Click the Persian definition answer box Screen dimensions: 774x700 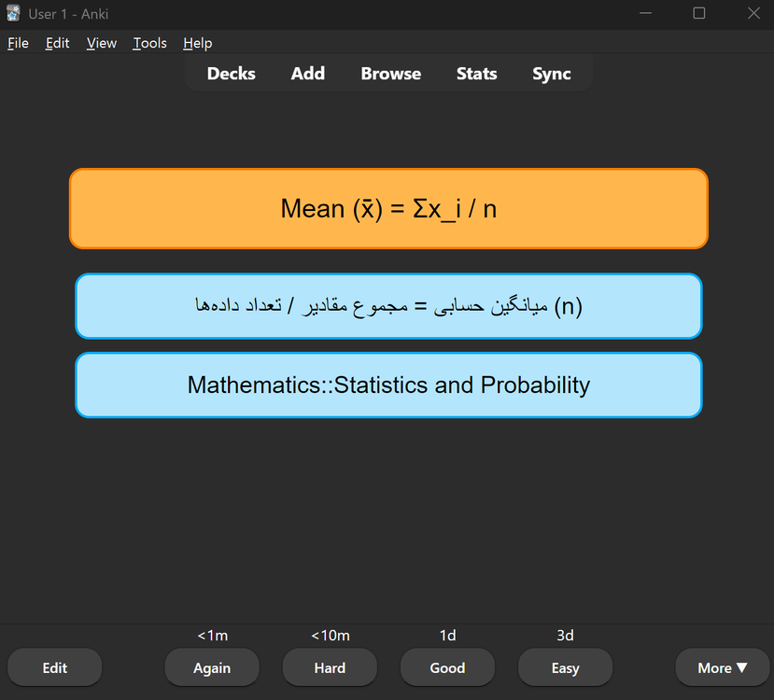click(x=388, y=306)
